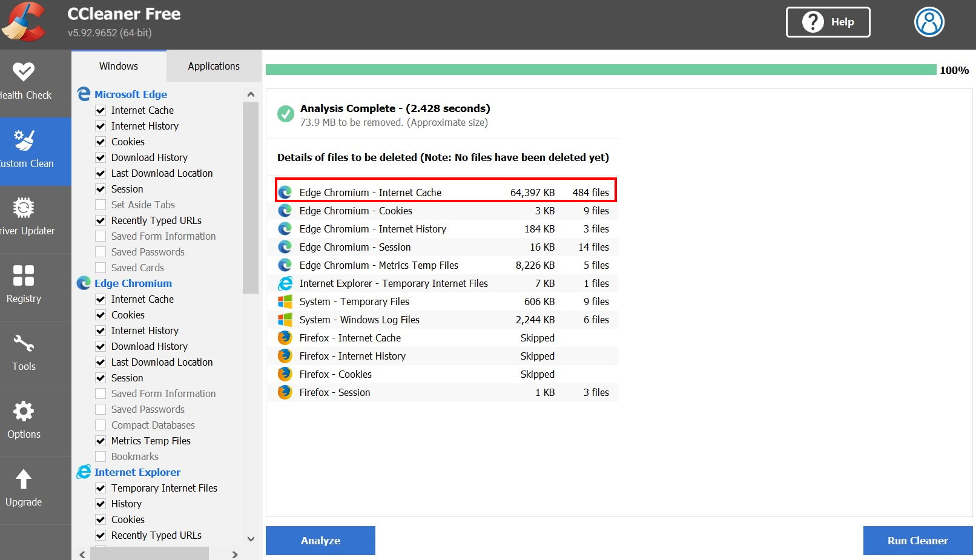The image size is (976, 560).
Task: Click the Internet Explorer section icon
Action: (84, 472)
